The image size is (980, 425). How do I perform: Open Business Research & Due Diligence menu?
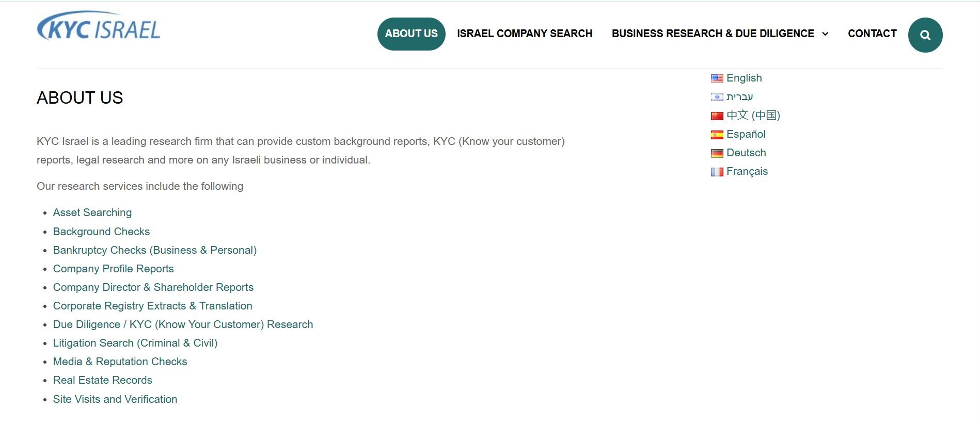[713, 34]
